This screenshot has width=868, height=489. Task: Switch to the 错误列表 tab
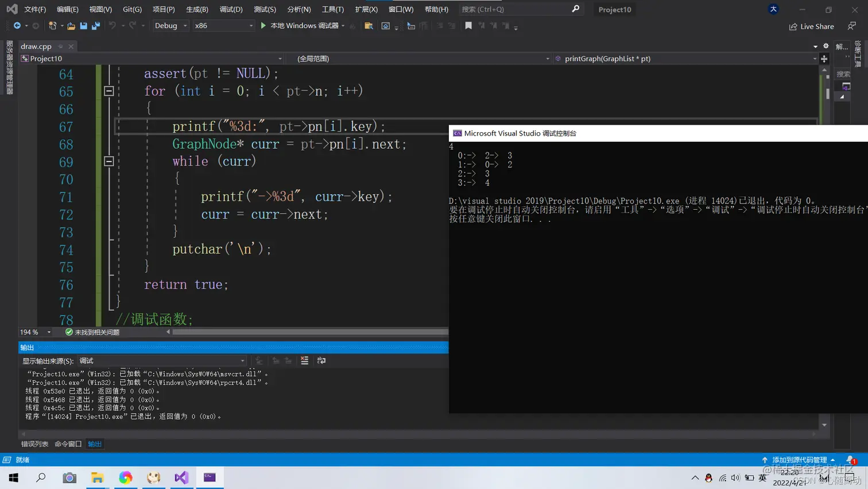pos(34,444)
